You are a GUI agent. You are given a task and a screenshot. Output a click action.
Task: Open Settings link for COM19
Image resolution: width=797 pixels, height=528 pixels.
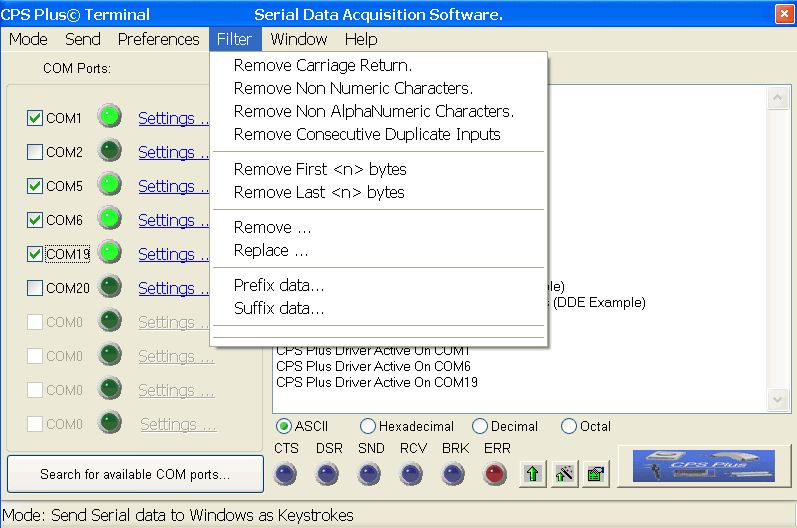coord(173,254)
